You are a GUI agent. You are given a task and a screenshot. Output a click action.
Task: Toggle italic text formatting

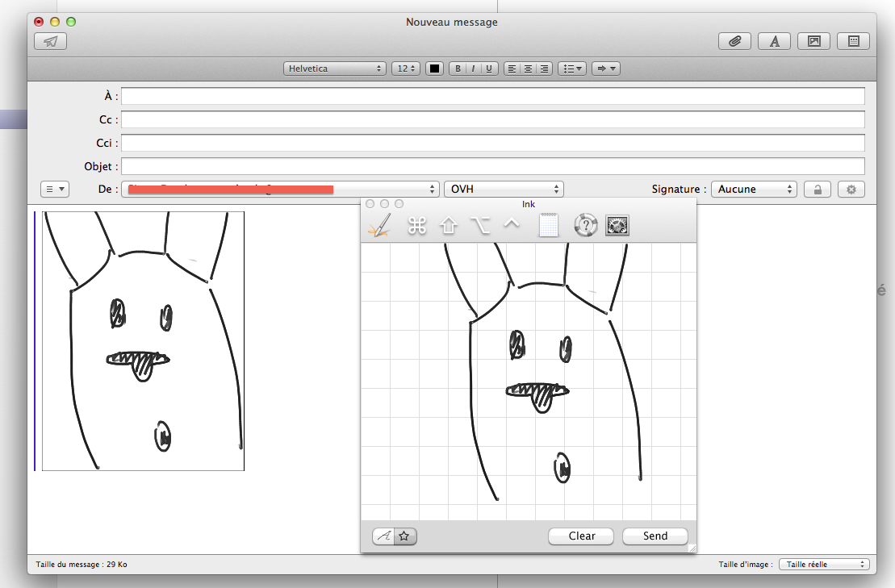point(474,69)
